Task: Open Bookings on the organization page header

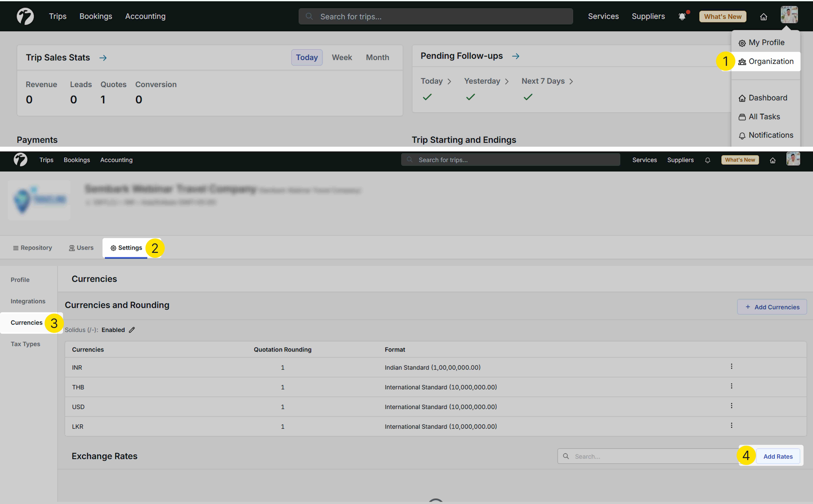Action: coord(77,160)
